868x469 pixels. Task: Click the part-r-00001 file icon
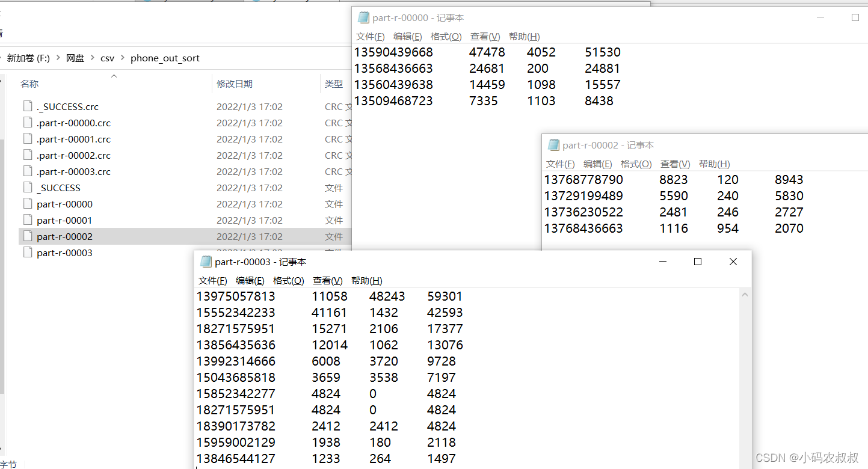27,220
